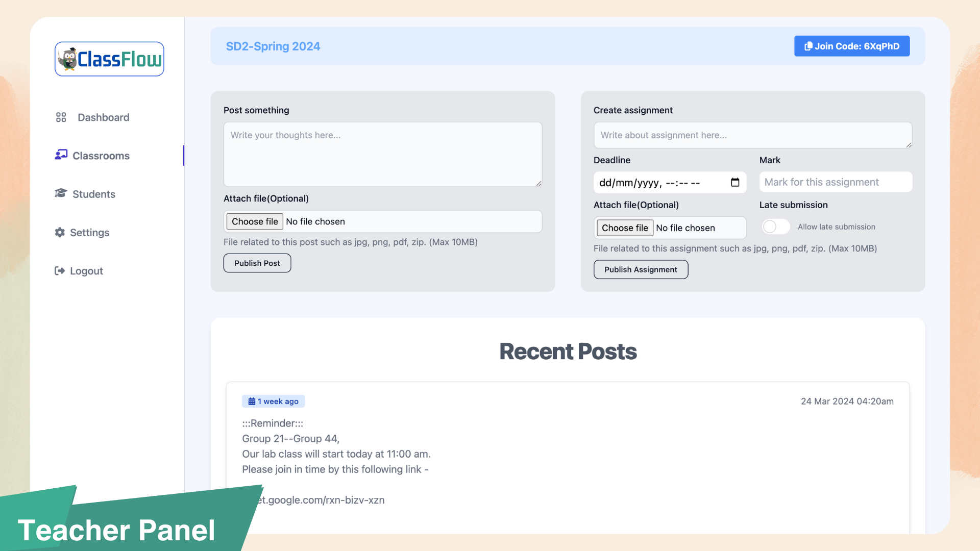Click the 'Post something' heading

pos(256,110)
